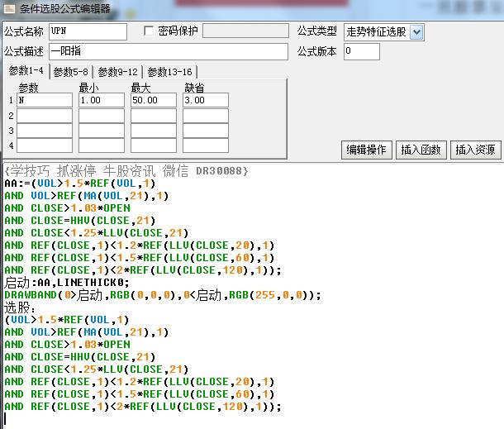The width and height of the screenshot is (504, 429).
Task: Click the first AND CLOSE<1.25*LLV(CLOSE,21) line
Action: [x=97, y=233]
